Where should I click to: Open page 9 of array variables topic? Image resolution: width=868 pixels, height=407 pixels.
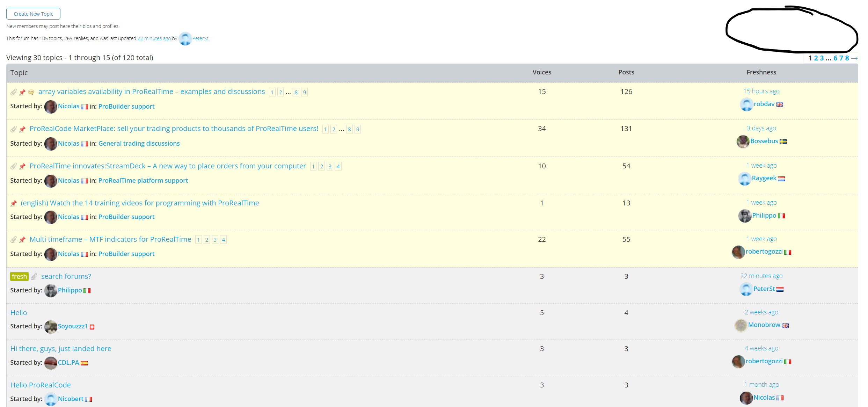pos(305,92)
